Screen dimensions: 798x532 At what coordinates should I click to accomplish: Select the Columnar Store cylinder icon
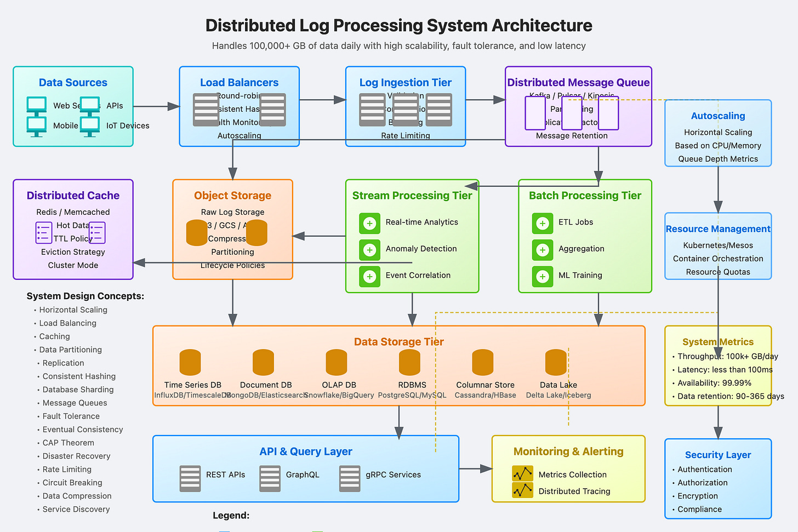point(483,362)
